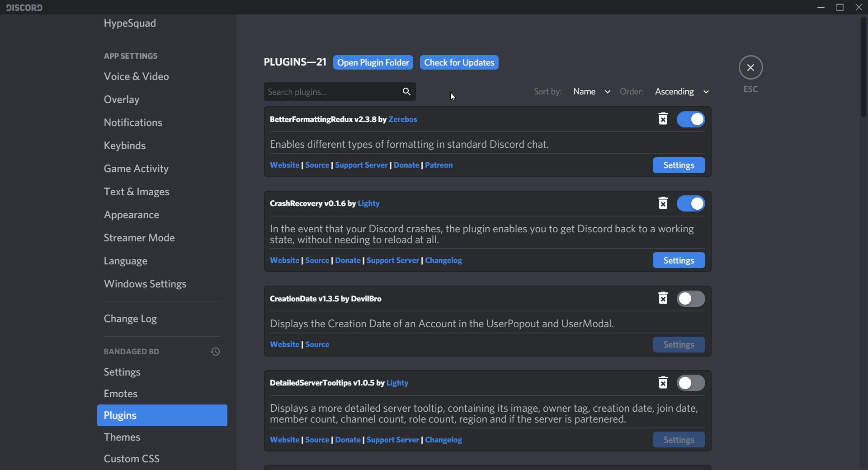The width and height of the screenshot is (868, 470).
Task: Click CrashRecovery Donate link
Action: [348, 260]
